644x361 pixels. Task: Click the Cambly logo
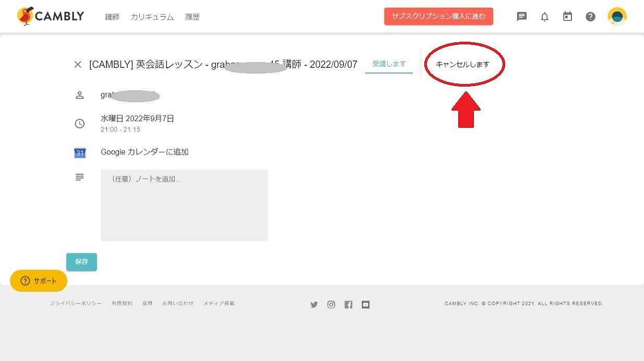click(50, 16)
